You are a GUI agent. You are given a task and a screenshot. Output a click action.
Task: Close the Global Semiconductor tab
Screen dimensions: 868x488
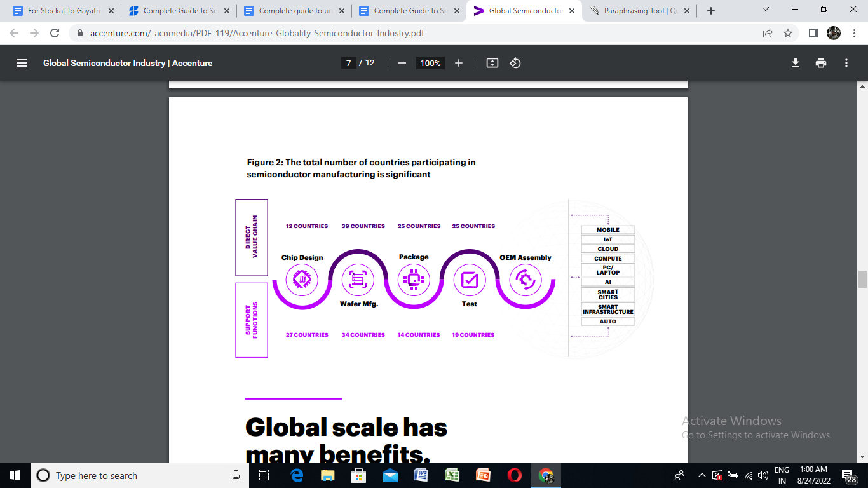[x=571, y=11]
